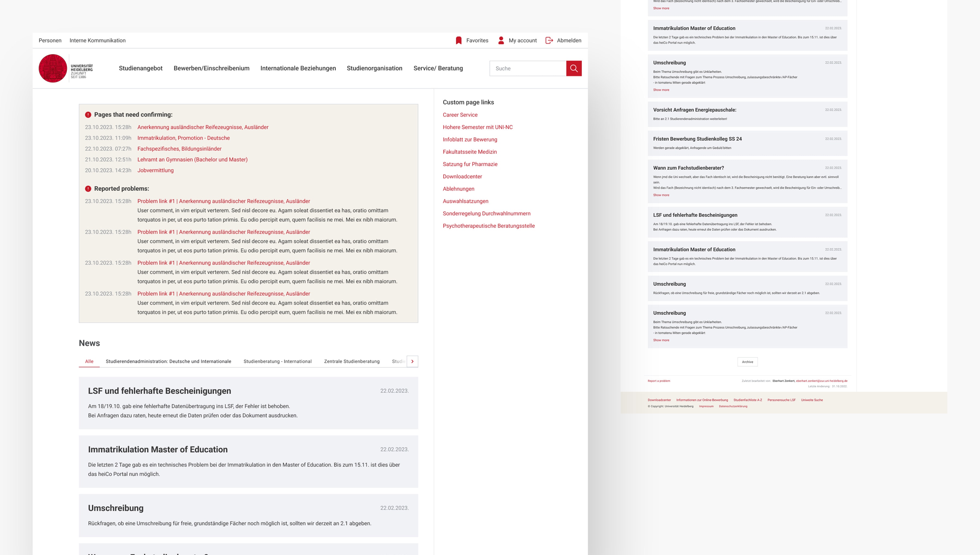Open 'Fakultatsseite Medizin' link
Image resolution: width=980 pixels, height=555 pixels.
tap(470, 152)
